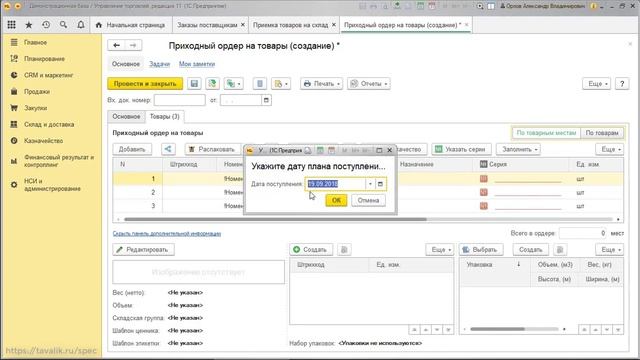Close the Заказы поставщикам tab
This screenshot has width=640, height=360.
pos(243,25)
